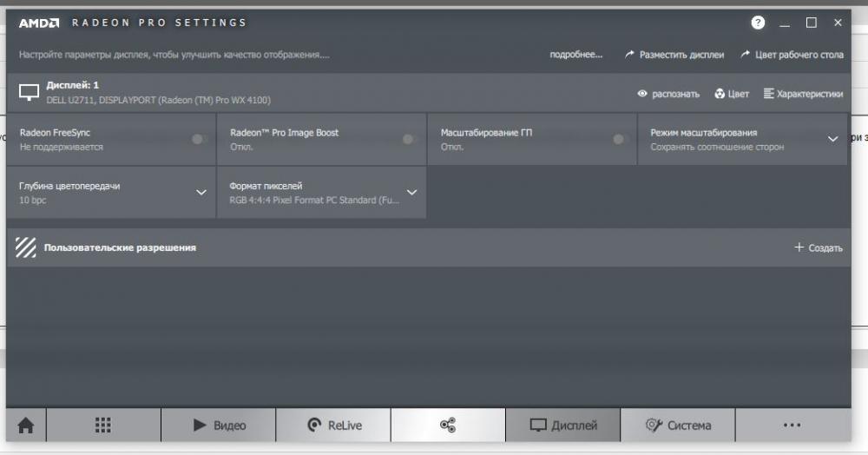Close the Radeon Pro Settings window

tap(838, 23)
